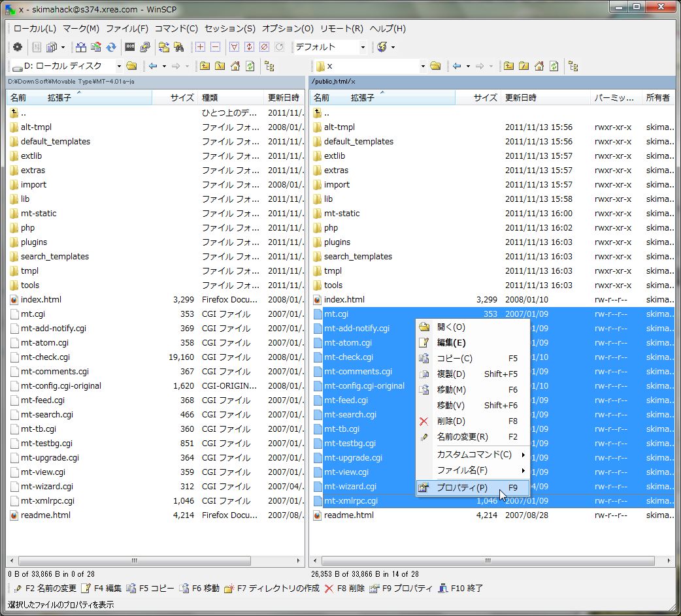This screenshot has width=681, height=616.
Task: Click the synchronize directories icon
Action: 164,47
